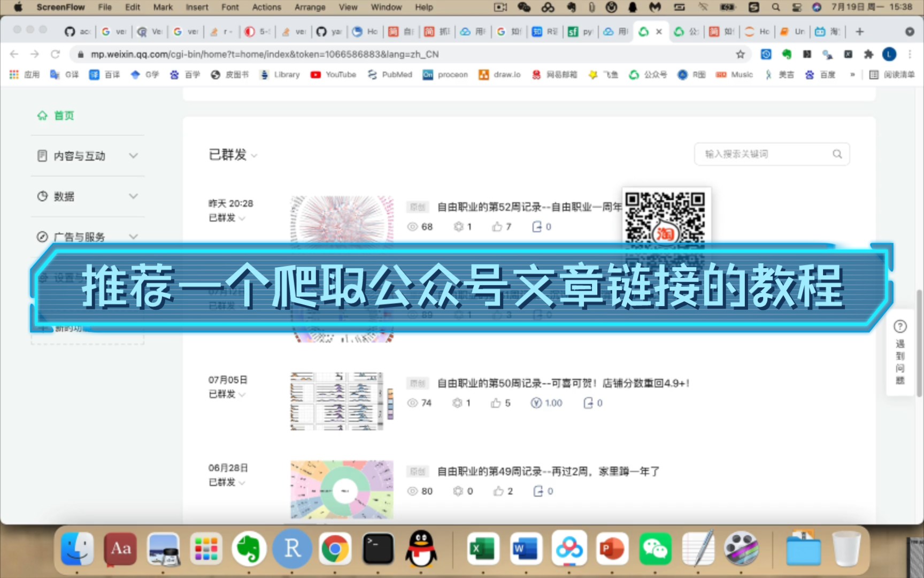Viewport: 924px width, 578px height.
Task: Expand the 数据 sidebar section
Action: click(88, 196)
